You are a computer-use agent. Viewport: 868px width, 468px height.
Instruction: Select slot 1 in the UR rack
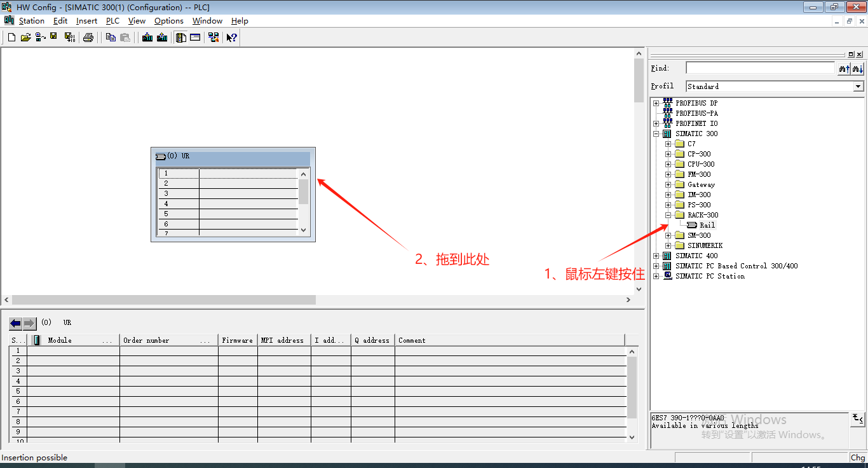pos(228,173)
